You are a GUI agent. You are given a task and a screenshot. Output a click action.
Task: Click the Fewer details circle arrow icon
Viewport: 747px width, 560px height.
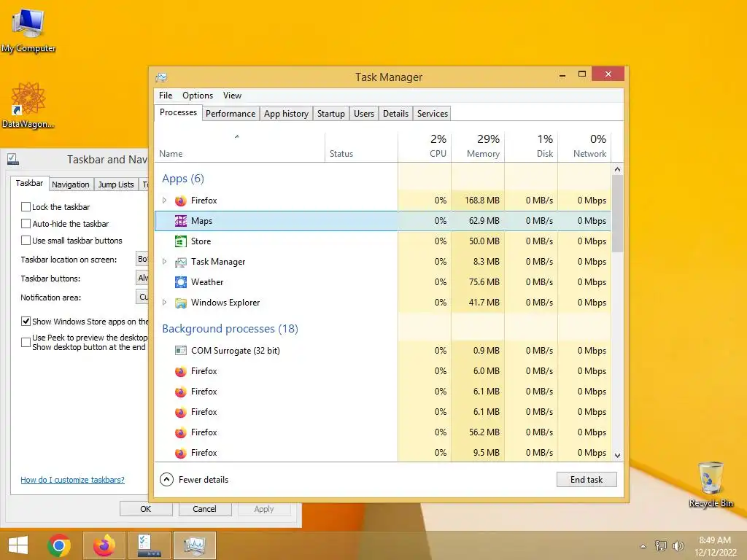pos(166,480)
